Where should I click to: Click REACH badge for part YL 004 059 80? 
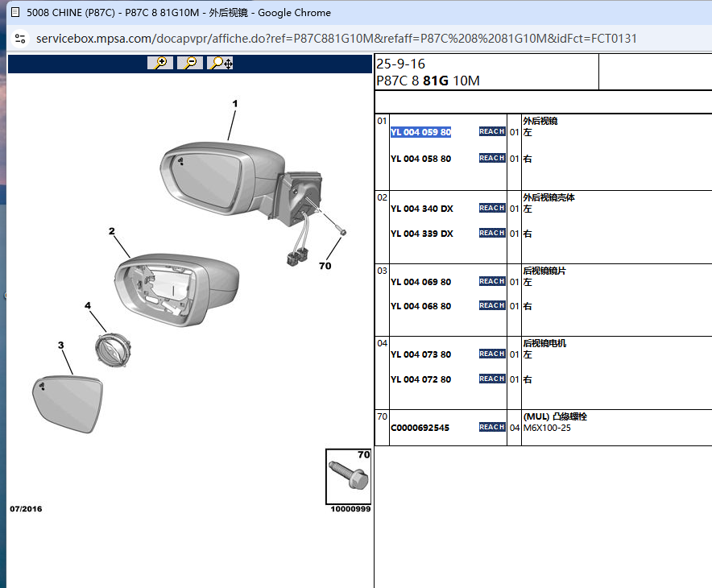491,131
